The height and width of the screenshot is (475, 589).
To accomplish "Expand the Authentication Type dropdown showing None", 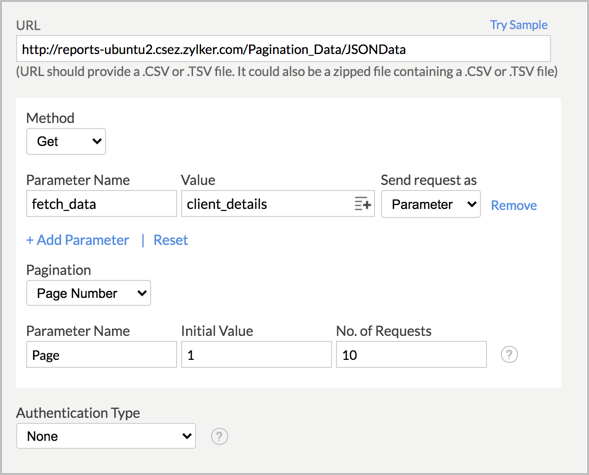I will (106, 436).
